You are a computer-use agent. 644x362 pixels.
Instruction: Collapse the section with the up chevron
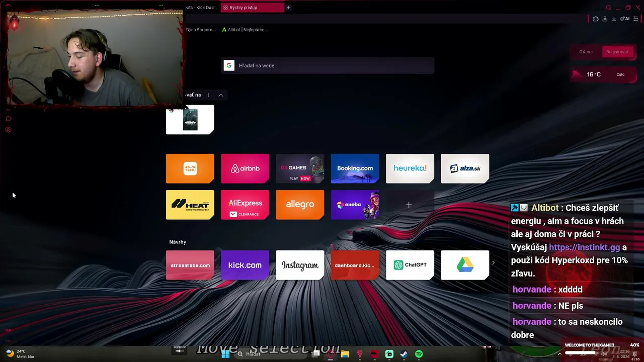click(x=220, y=95)
